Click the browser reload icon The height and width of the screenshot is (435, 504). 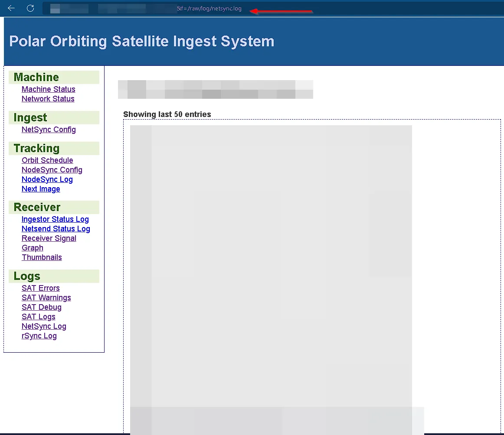tap(30, 8)
